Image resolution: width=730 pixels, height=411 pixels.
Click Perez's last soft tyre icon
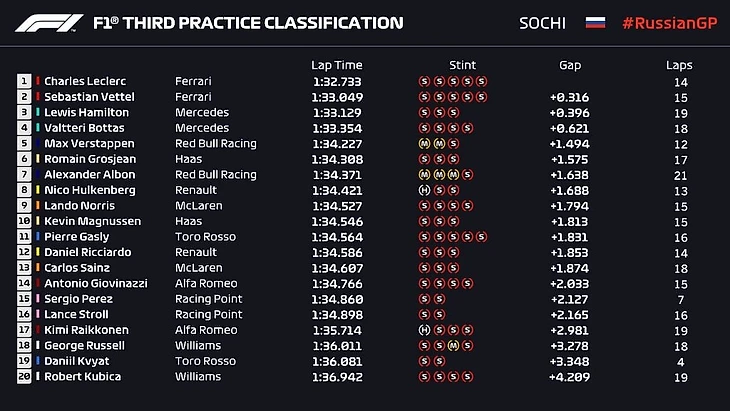(x=439, y=299)
